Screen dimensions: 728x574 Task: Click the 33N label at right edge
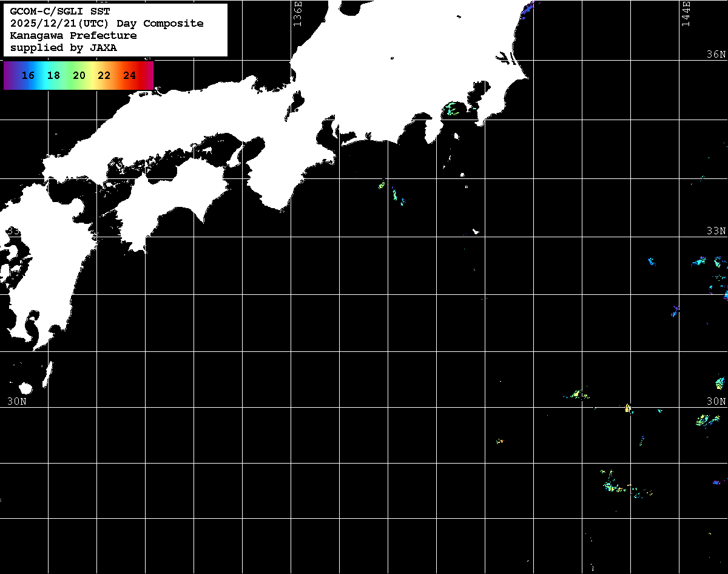pos(716,231)
